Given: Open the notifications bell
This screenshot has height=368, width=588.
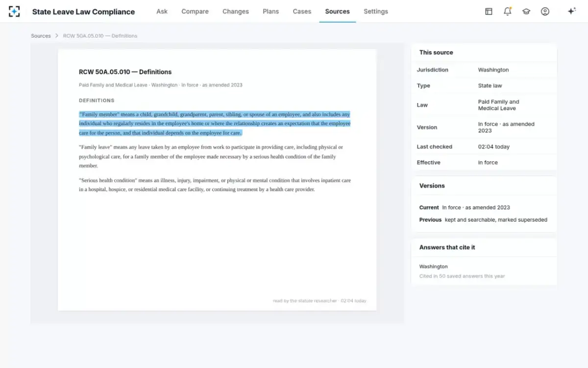Looking at the screenshot, I should 508,11.
